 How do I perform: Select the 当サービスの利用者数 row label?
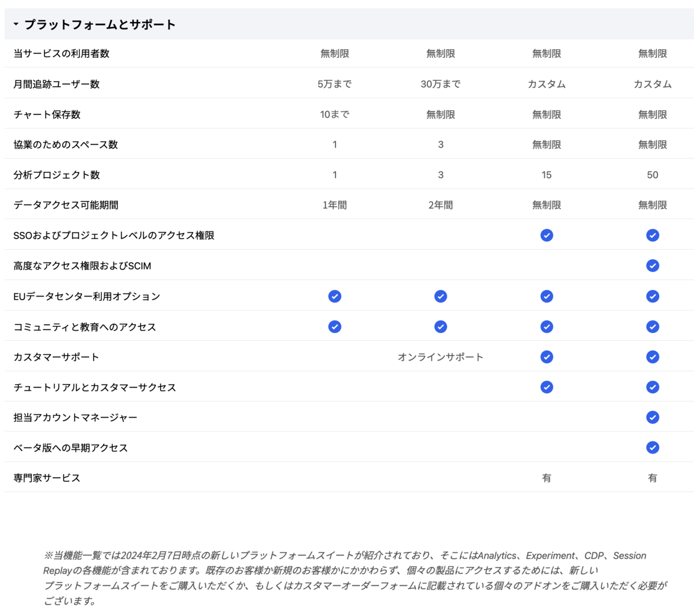(x=61, y=53)
